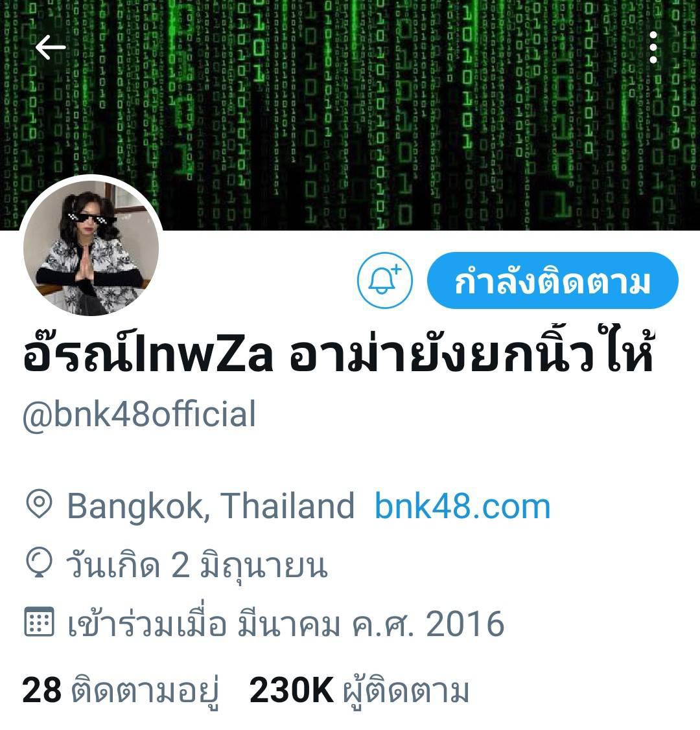Toggle the กำลังติดตาม following button

pos(552,280)
